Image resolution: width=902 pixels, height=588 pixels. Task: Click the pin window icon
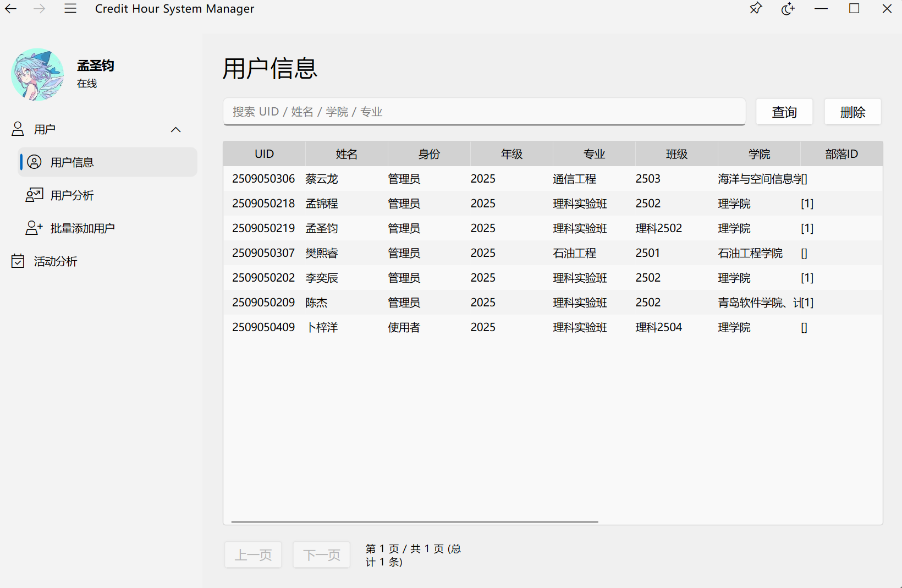(x=756, y=9)
